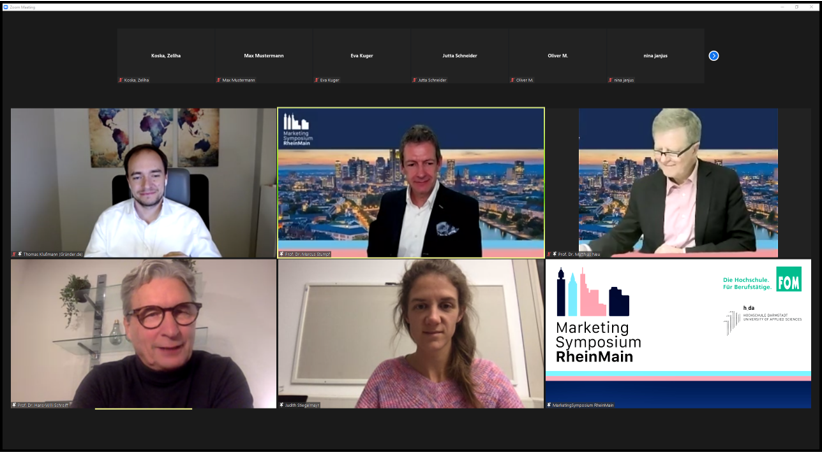Click Judith Stiegelmayr's video tile
Image resolution: width=822 pixels, height=452 pixels.
coord(411,333)
